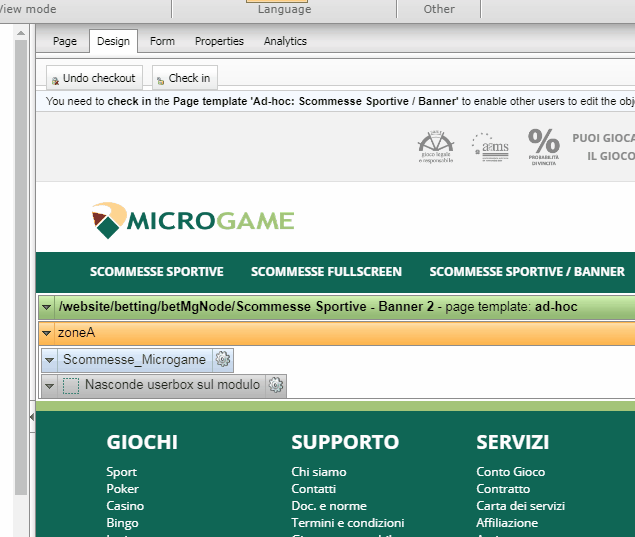Click the Language toolbar group label
Viewport: 635px width, 537px height.
coord(284,9)
